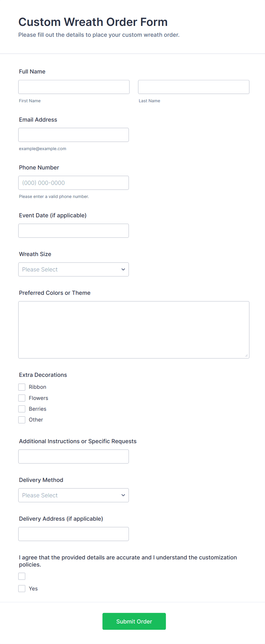Click the First Name input field
This screenshot has height=644, width=265.
[74, 87]
